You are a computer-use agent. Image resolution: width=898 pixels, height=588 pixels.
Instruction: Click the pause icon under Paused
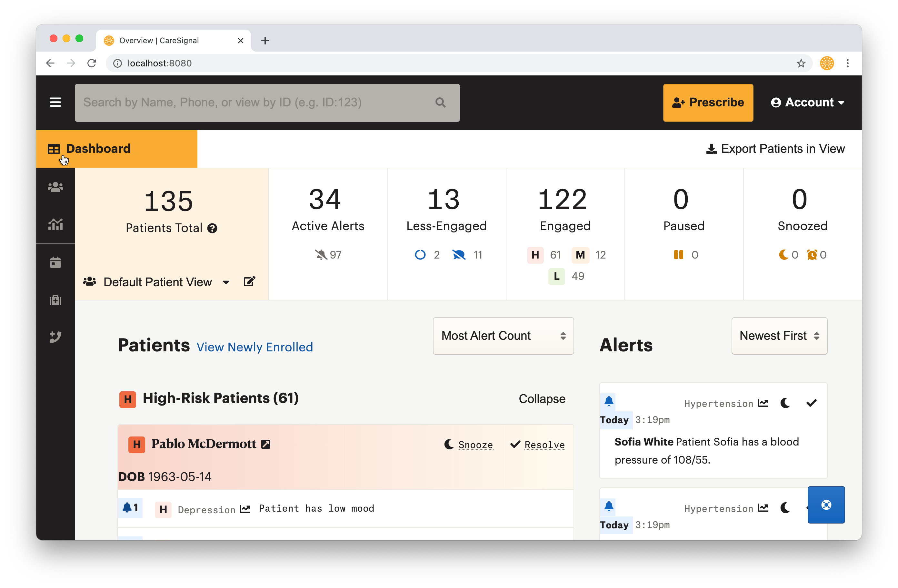tap(678, 255)
